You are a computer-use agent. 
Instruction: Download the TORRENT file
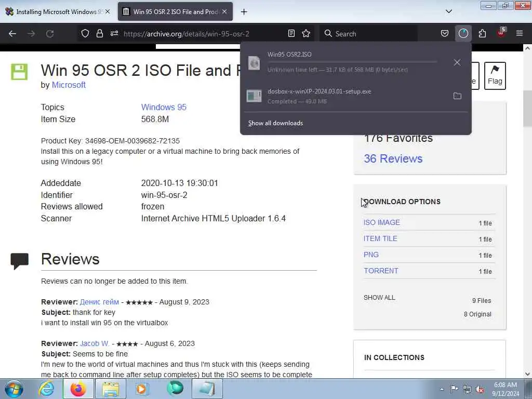[381, 271]
